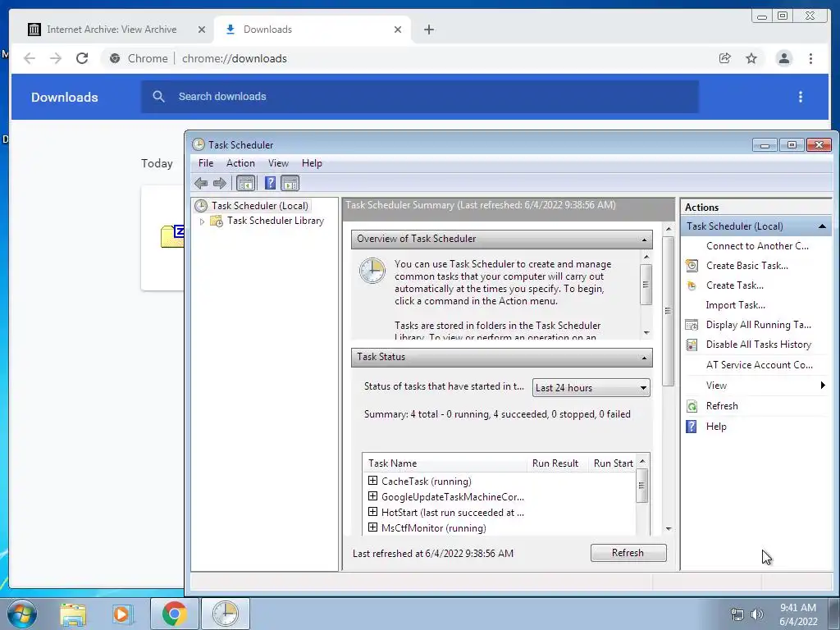This screenshot has width=840, height=630.
Task: Bookmark this page with star icon
Action: pyautogui.click(x=751, y=58)
